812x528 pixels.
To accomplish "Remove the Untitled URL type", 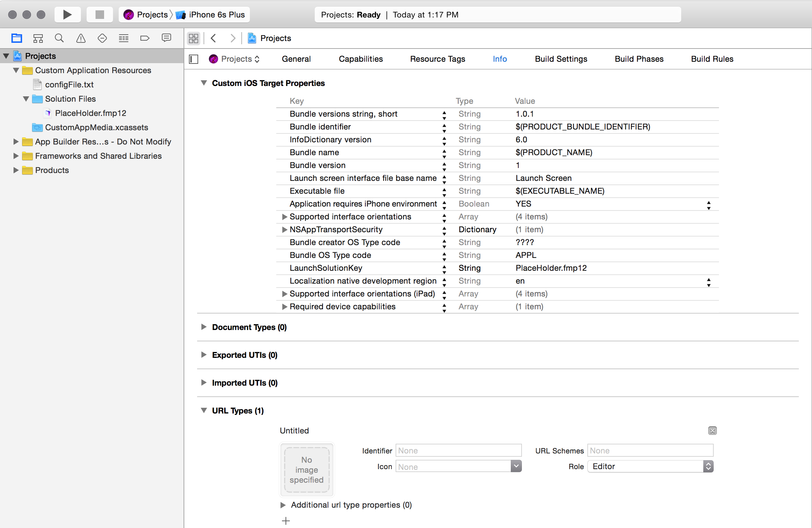I will click(x=712, y=431).
